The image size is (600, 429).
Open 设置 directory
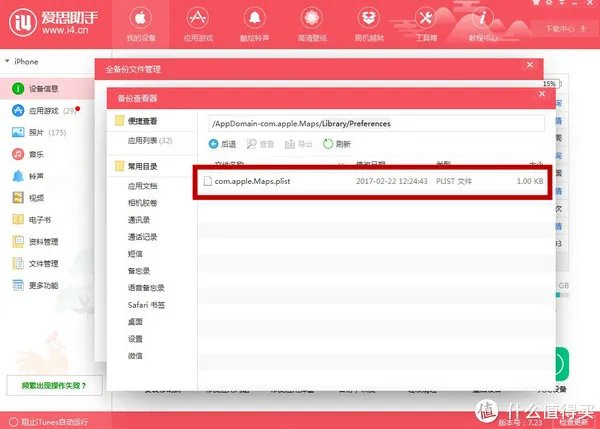coord(135,339)
